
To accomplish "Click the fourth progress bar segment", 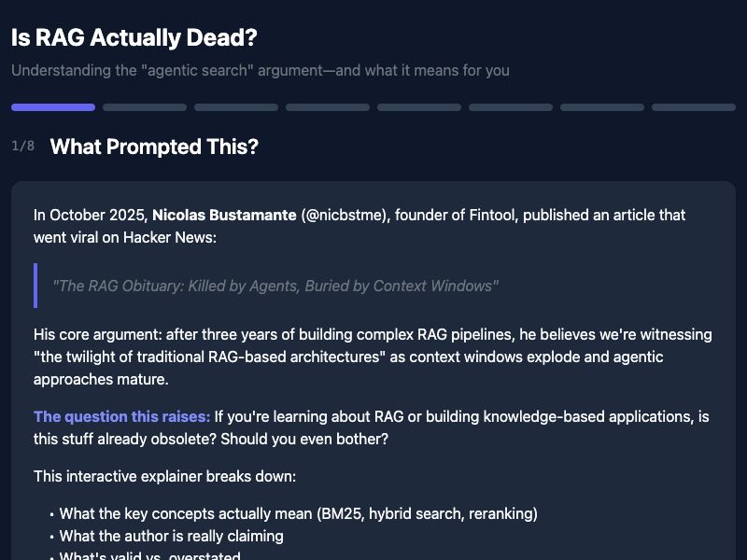I will [x=327, y=107].
